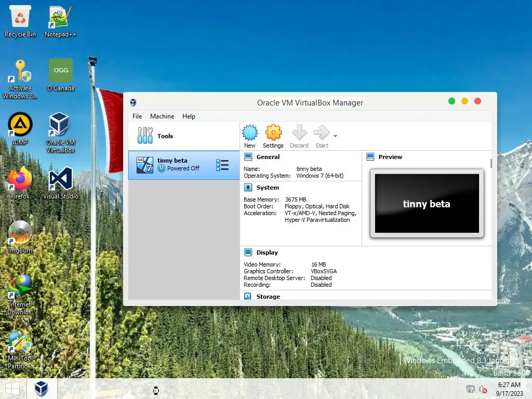Screen dimensions: 532x399
Task: Click the Floppy, Optical, Hard Disk boot order
Action: click(x=317, y=206)
